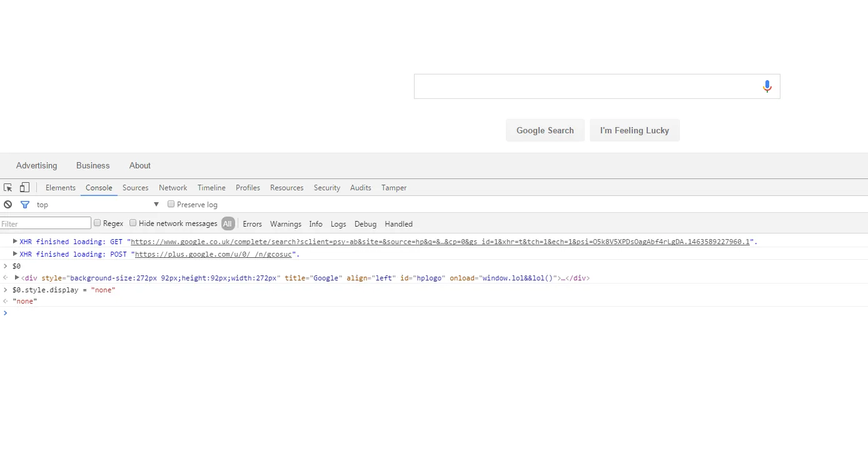Screen dimensions: 868x462
Task: Follow the plus.google.com gcosuc URL link
Action: (x=213, y=254)
